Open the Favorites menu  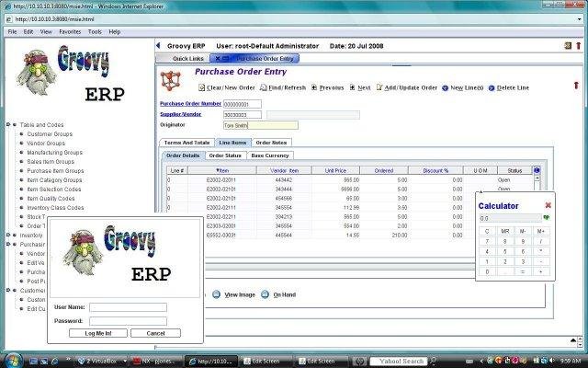pyautogui.click(x=70, y=32)
